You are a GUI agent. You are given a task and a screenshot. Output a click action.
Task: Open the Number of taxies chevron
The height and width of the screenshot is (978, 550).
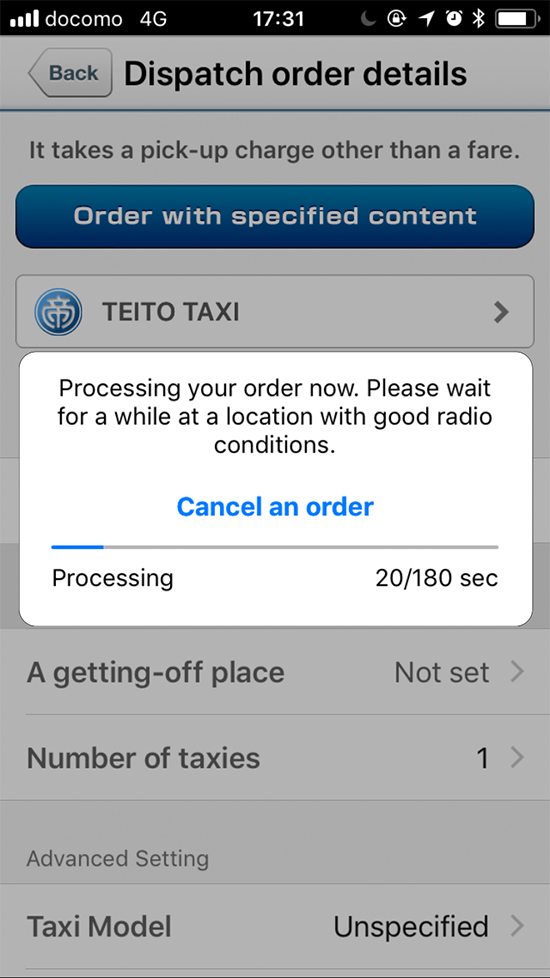(517, 758)
